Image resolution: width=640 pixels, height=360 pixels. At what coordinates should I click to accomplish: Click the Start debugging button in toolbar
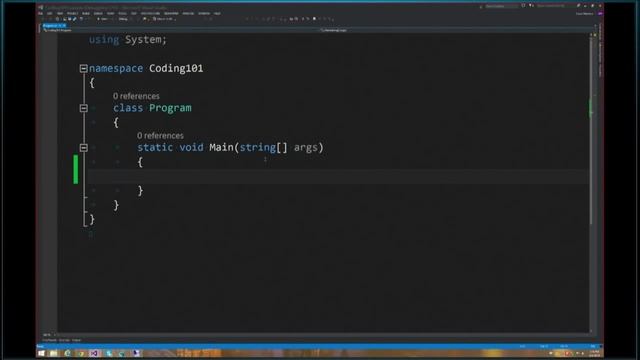click(103, 19)
